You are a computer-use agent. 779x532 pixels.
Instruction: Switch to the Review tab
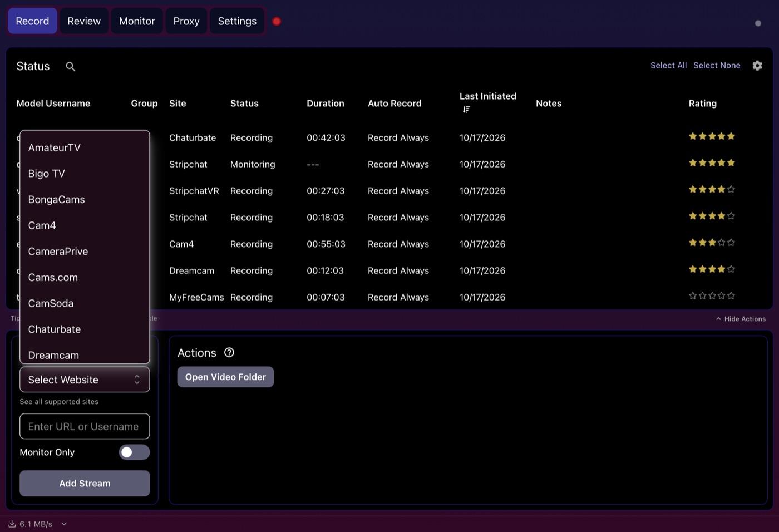84,21
